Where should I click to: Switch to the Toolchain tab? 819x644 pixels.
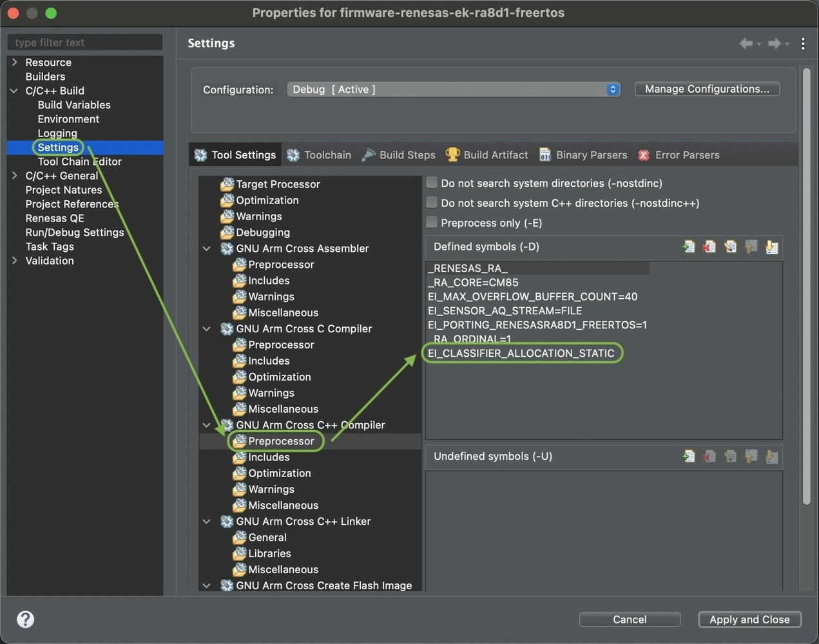319,155
